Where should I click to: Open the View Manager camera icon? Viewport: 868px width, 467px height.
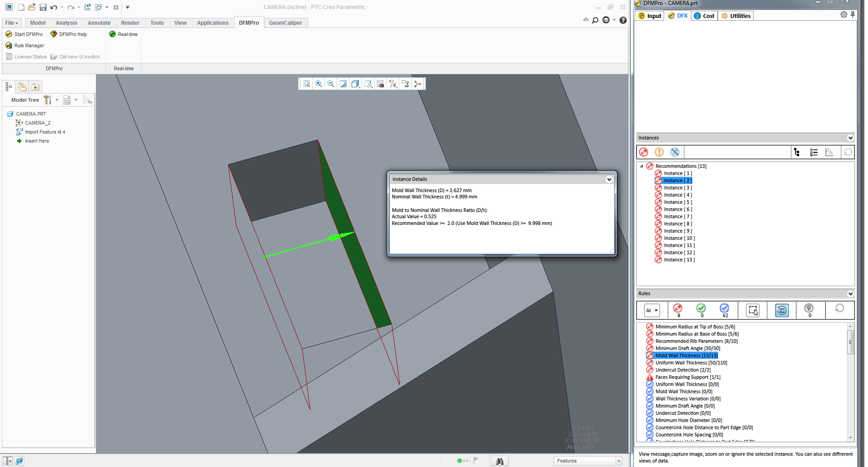pos(380,84)
